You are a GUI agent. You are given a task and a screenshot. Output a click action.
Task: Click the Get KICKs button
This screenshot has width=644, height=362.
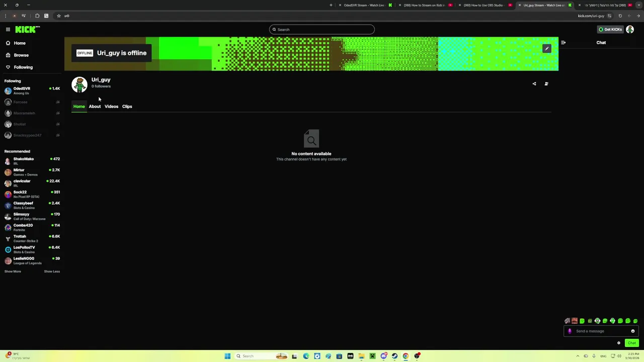(610, 29)
